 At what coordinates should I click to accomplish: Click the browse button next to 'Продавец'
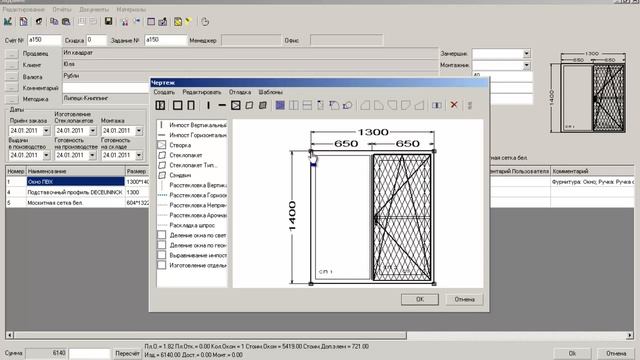12,53
